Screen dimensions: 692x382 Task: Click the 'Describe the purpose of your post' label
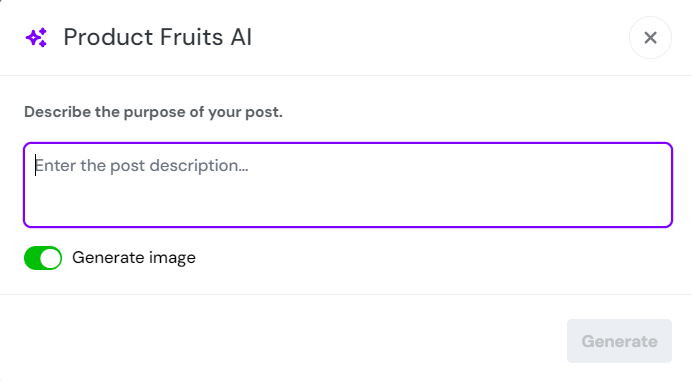click(153, 112)
